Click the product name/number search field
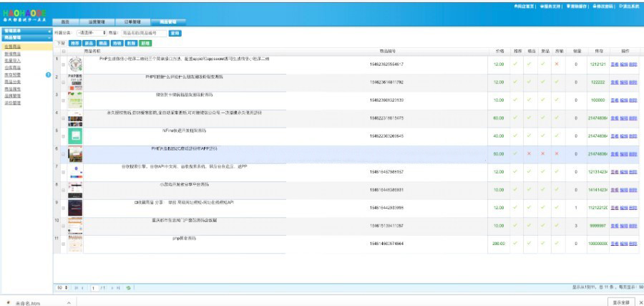 (x=142, y=33)
